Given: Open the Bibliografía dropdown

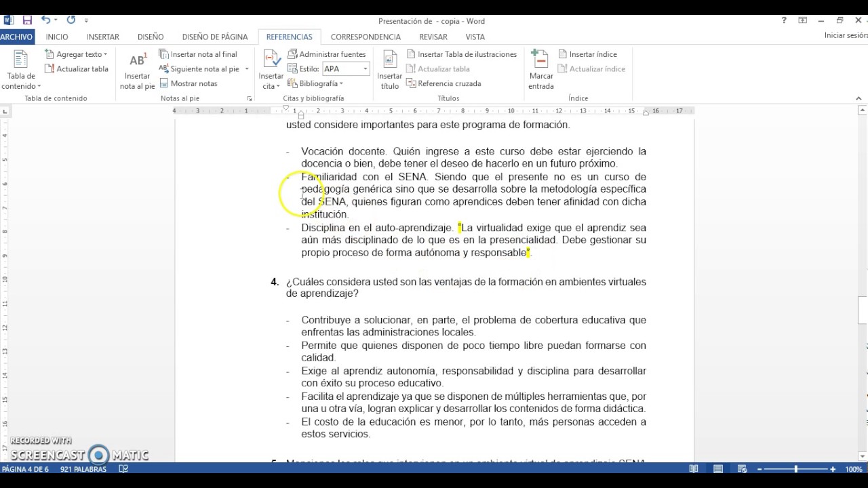Looking at the screenshot, I should pos(316,83).
